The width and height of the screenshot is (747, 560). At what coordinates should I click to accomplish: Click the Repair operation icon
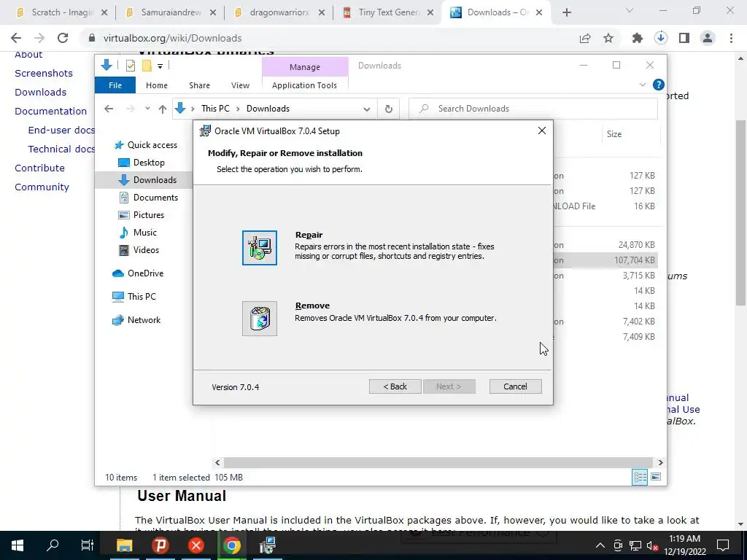259,248
